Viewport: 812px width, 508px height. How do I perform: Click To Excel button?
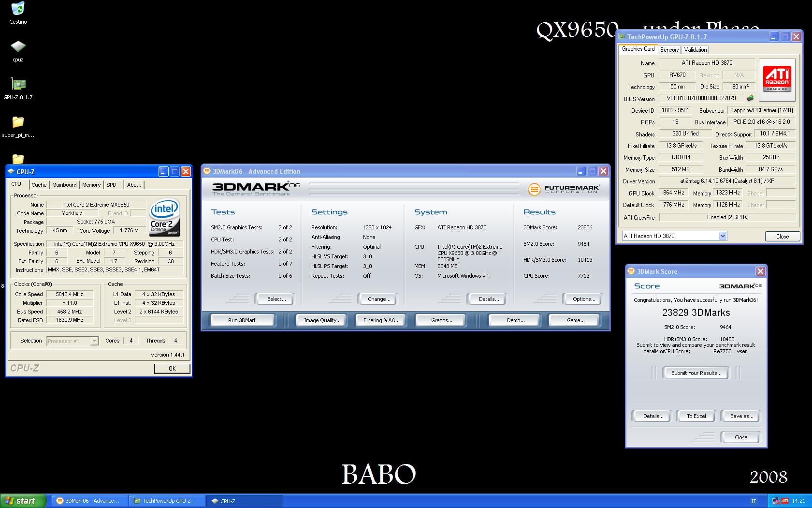pyautogui.click(x=696, y=416)
